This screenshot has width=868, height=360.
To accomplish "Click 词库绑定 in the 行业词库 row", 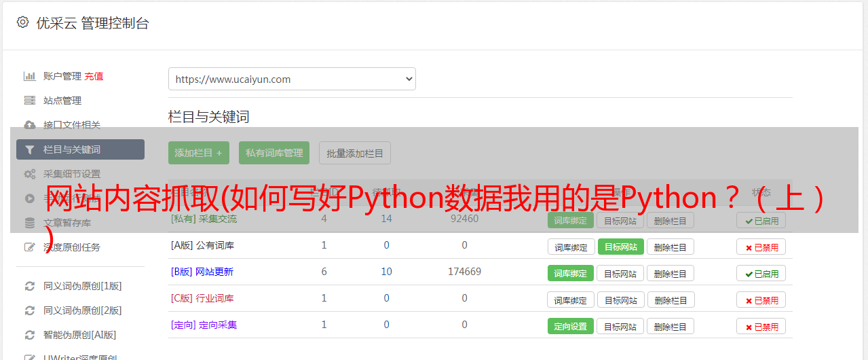I will click(x=571, y=300).
